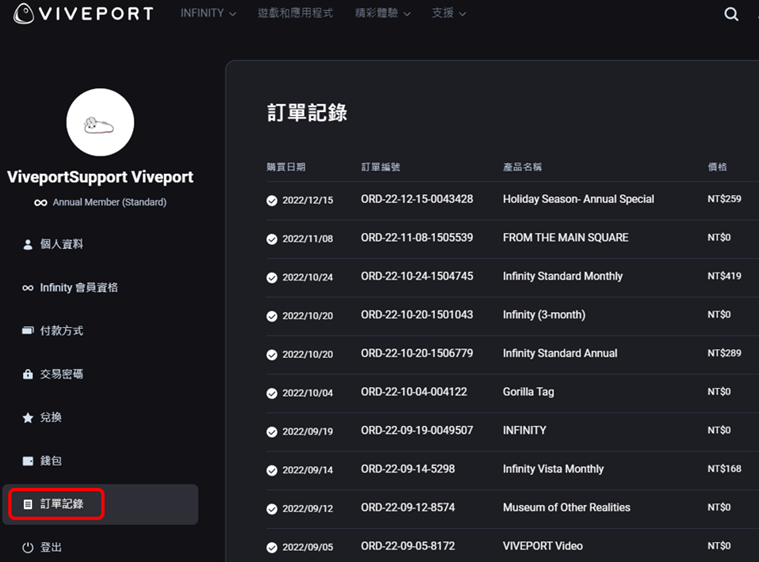Expand the INFINITY dropdown menu
Image resolution: width=759 pixels, height=562 pixels.
pyautogui.click(x=208, y=13)
